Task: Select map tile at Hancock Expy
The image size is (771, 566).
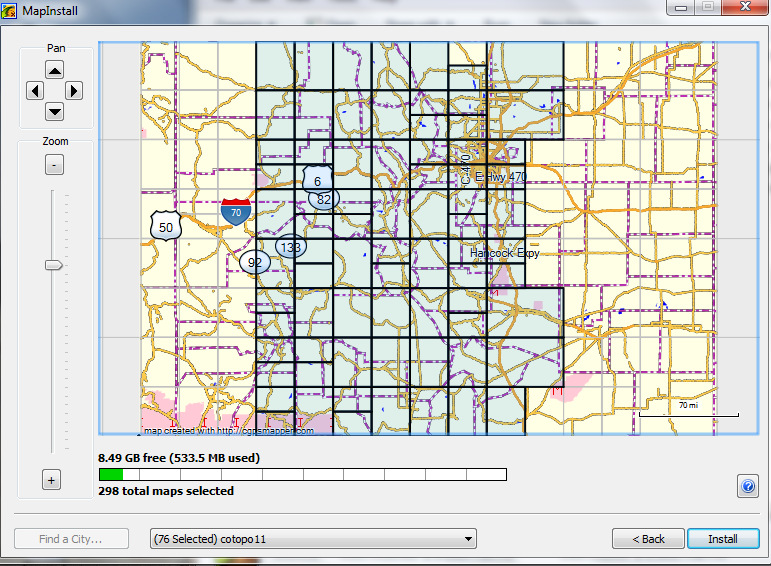Action: (505, 254)
